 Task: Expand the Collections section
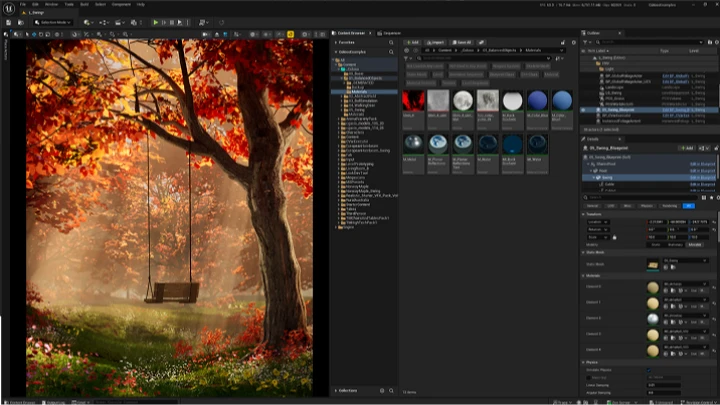336,391
